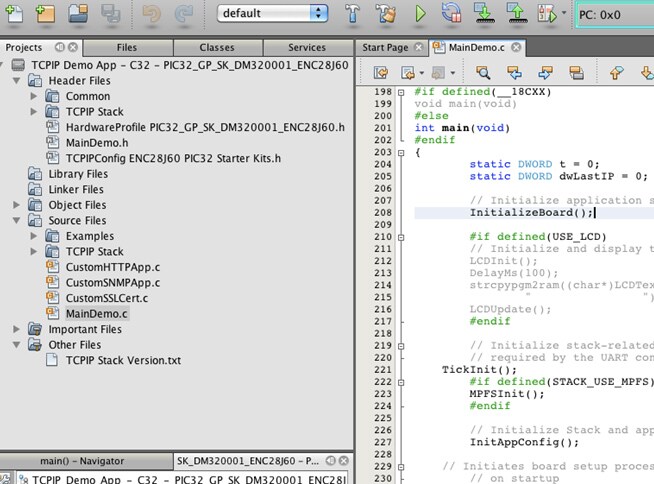Switch to the Projects tab
Screen dimensions: 654x484
click(24, 48)
